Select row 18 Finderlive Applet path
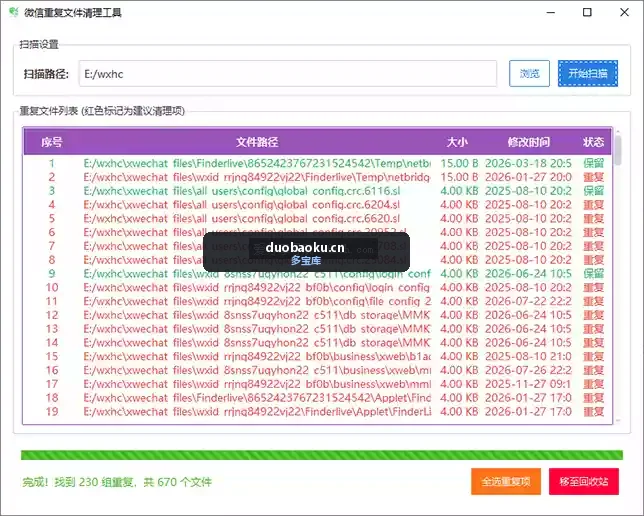The image size is (644, 516). click(317, 398)
